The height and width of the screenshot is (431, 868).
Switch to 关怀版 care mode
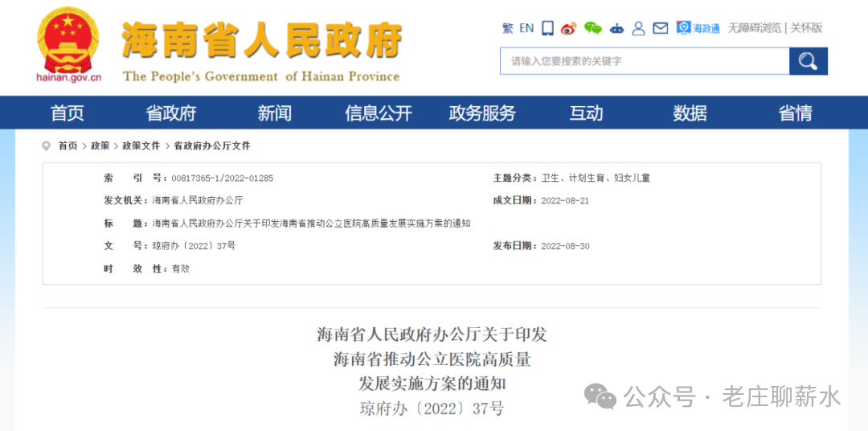pos(806,28)
